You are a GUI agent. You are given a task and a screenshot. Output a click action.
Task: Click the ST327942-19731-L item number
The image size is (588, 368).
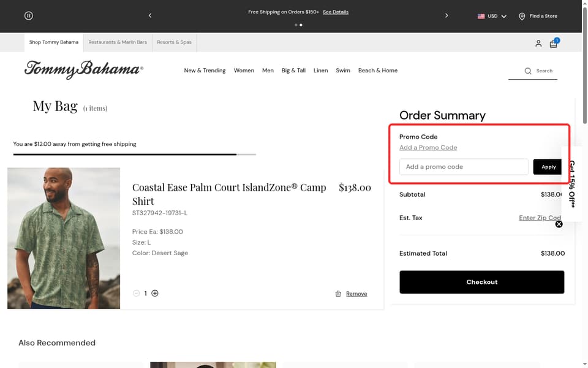point(160,213)
